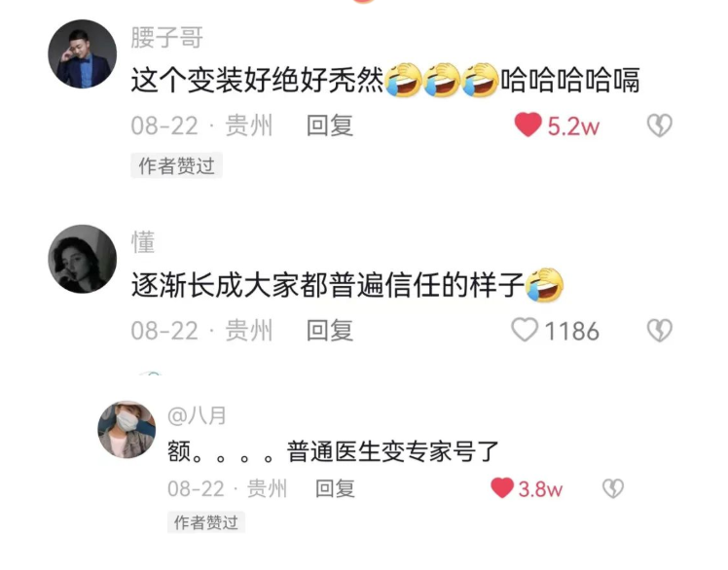Reply to 懂's comment via 回复
Screen dimensions: 728x570
[330, 331]
